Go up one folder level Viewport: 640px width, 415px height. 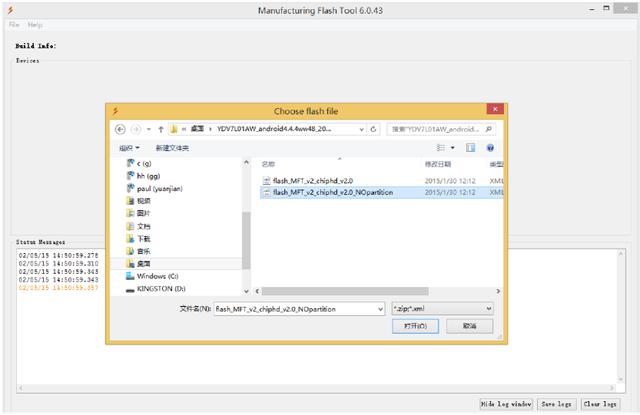click(x=161, y=129)
